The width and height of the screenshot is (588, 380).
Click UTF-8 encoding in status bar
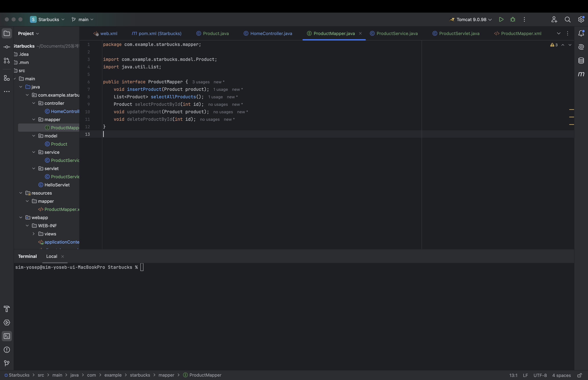[x=540, y=375]
